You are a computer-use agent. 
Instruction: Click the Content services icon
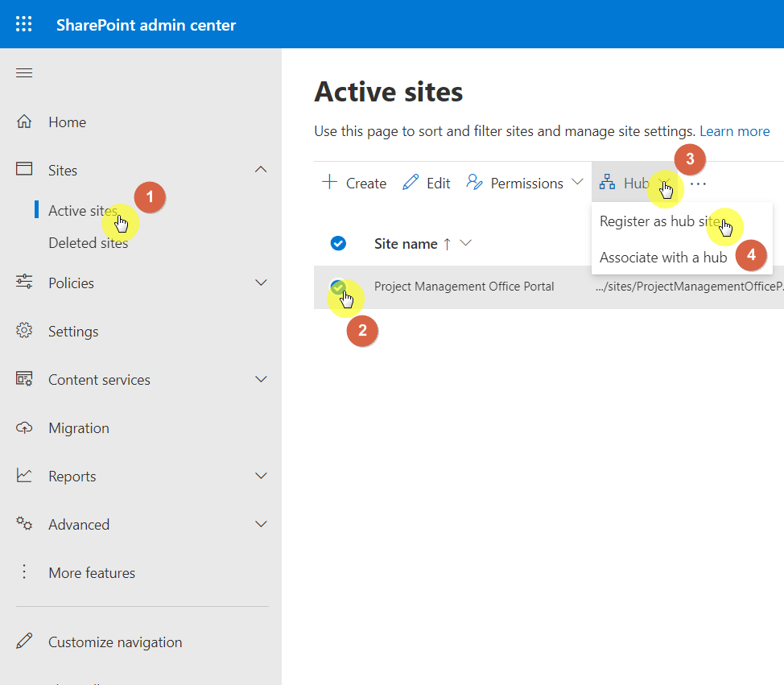point(24,379)
